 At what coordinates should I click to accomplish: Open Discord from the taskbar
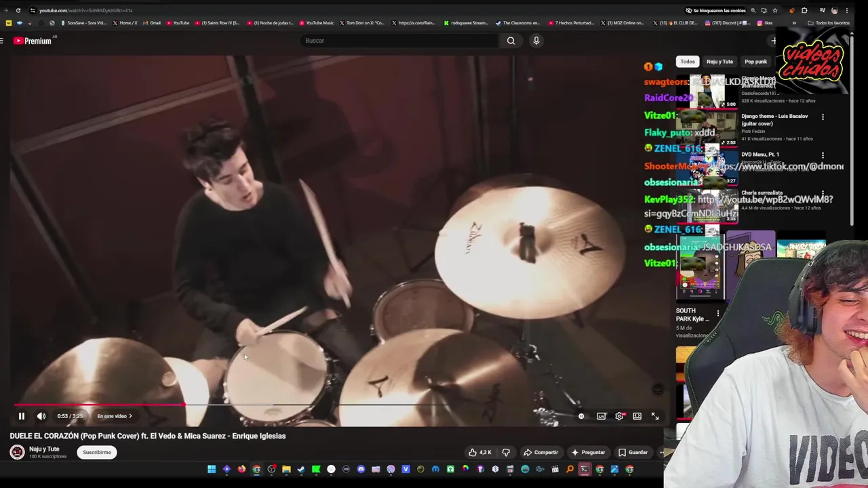click(361, 469)
